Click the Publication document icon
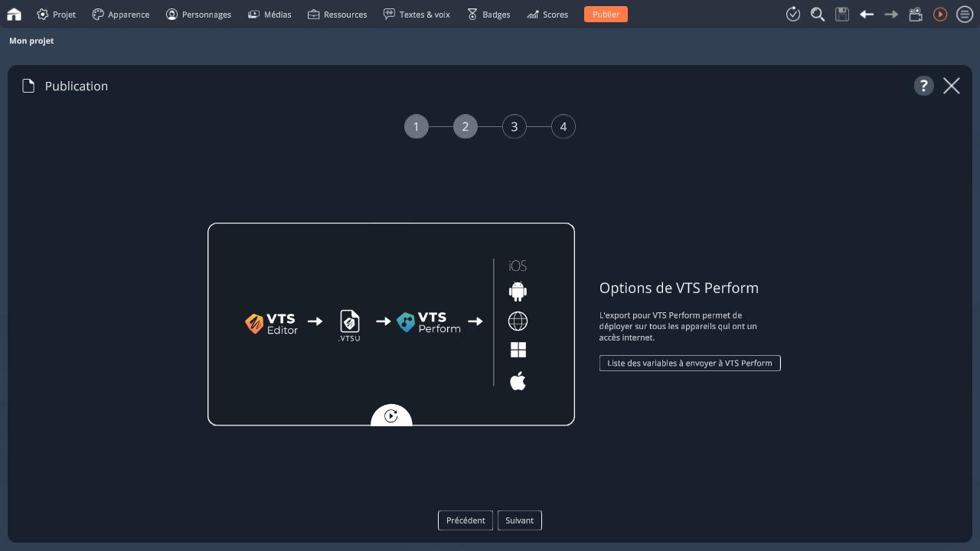This screenshot has height=551, width=980. [28, 86]
